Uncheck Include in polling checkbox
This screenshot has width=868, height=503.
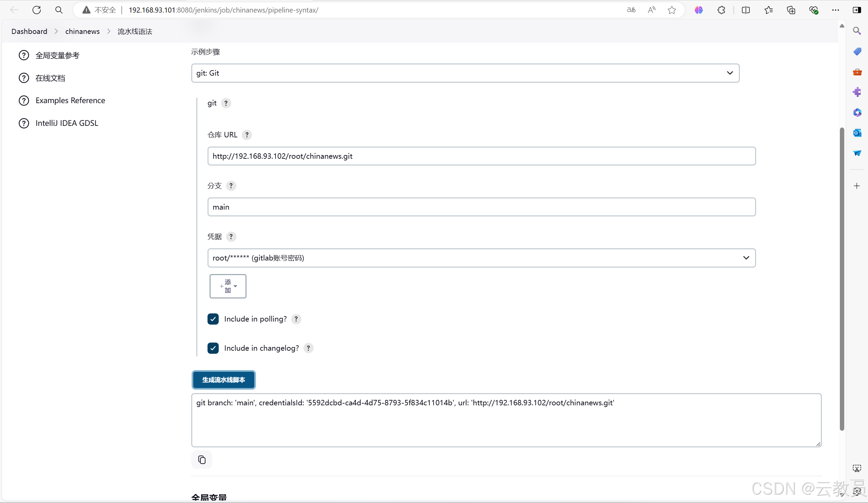[x=213, y=319]
